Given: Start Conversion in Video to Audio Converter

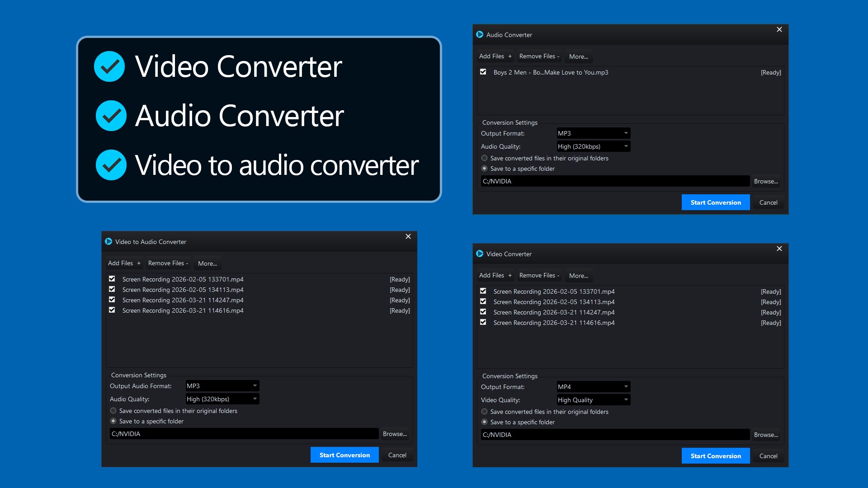Looking at the screenshot, I should tap(344, 455).
